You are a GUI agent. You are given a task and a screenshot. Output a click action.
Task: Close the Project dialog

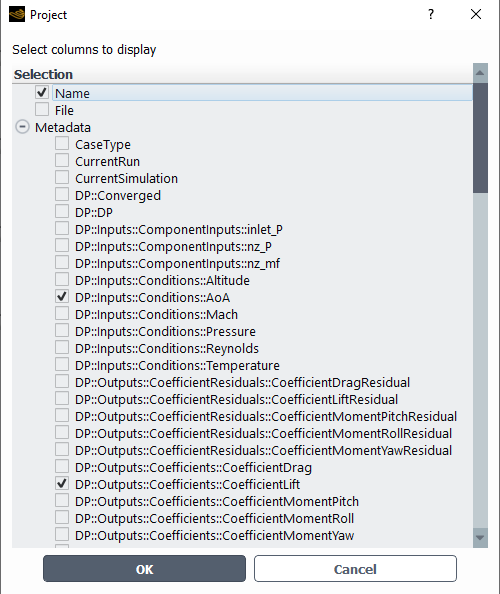[x=476, y=14]
